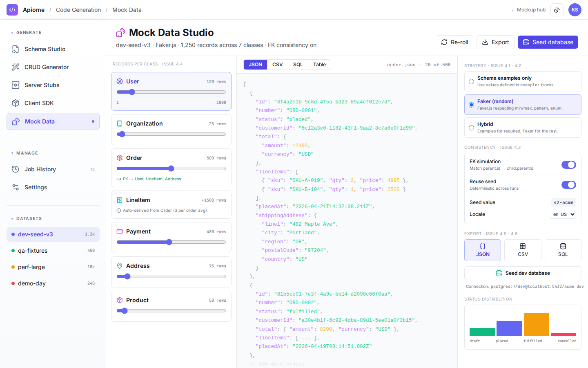Toggle Reuse seed switch

click(x=569, y=185)
